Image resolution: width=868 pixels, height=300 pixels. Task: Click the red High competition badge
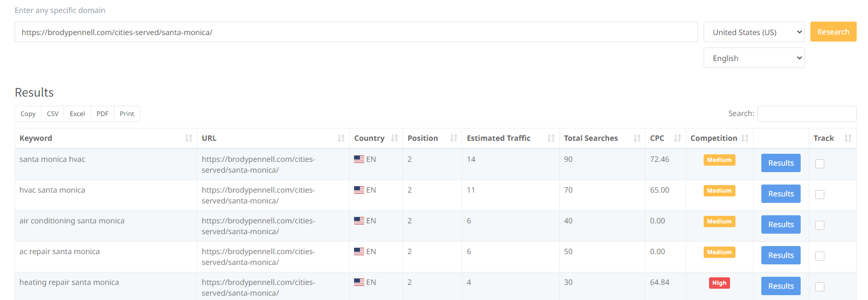click(x=719, y=283)
